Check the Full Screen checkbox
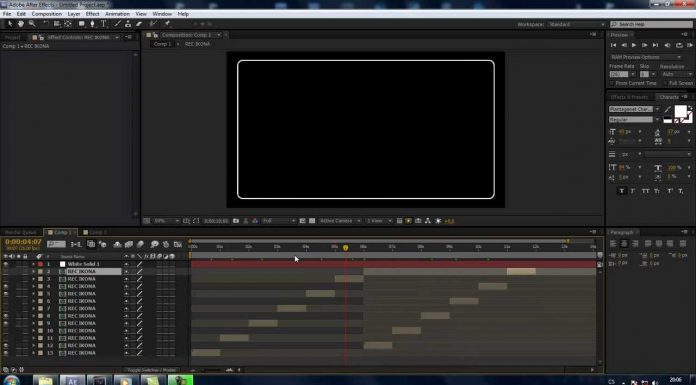This screenshot has width=696, height=385. [x=665, y=83]
